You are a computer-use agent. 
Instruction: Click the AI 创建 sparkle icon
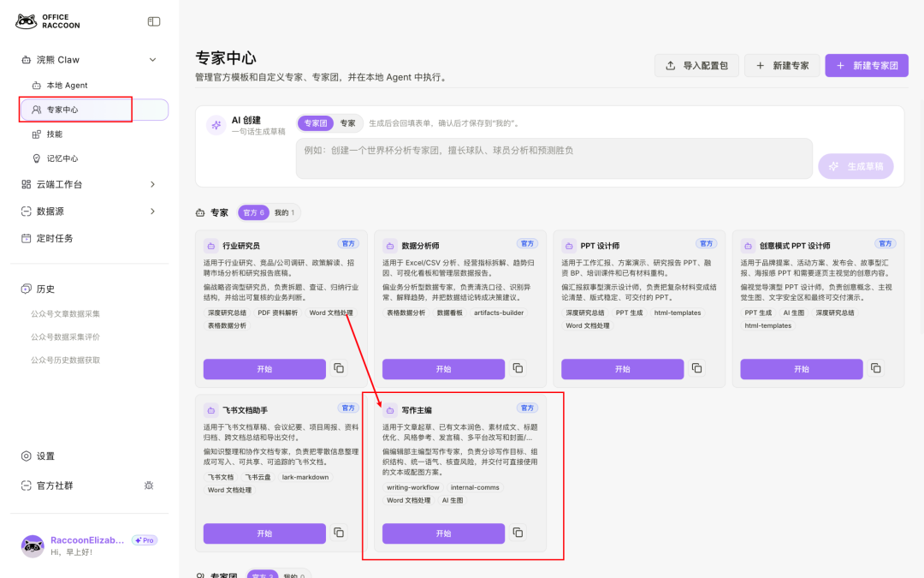(216, 125)
